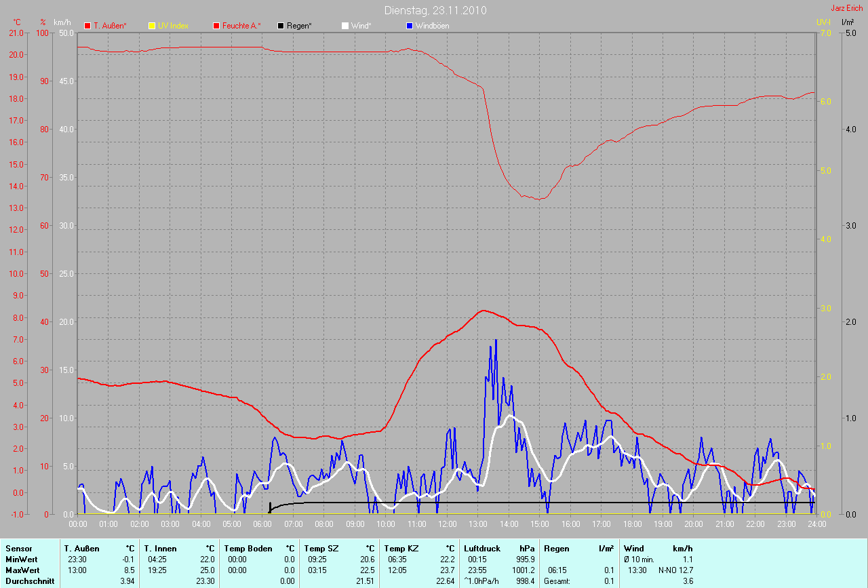The image size is (868, 588).
Task: Click the red T. Außen legend swatch
Action: click(87, 26)
